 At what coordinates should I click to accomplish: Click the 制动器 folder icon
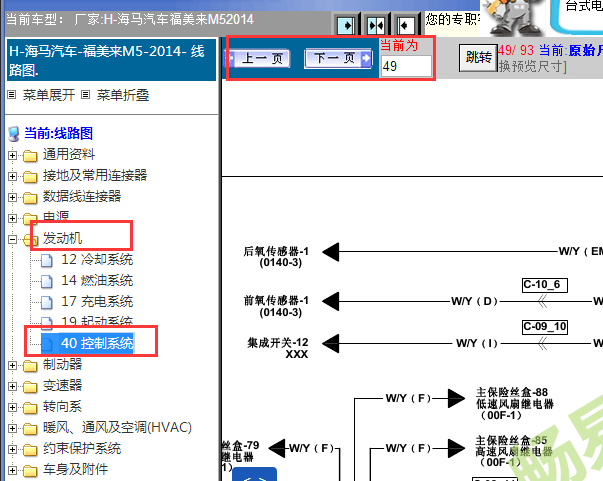[30, 366]
